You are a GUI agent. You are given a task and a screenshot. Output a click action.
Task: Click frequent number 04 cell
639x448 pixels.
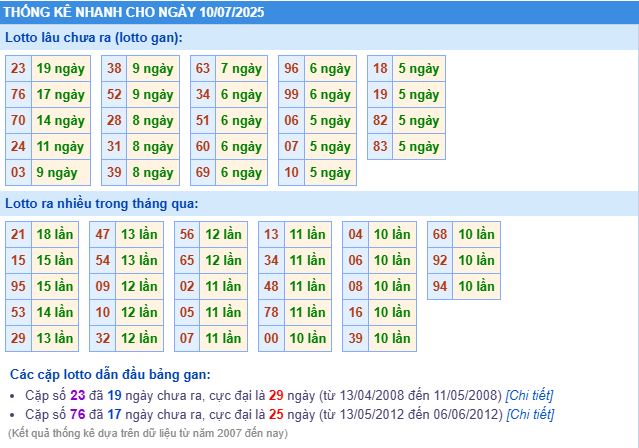point(355,234)
